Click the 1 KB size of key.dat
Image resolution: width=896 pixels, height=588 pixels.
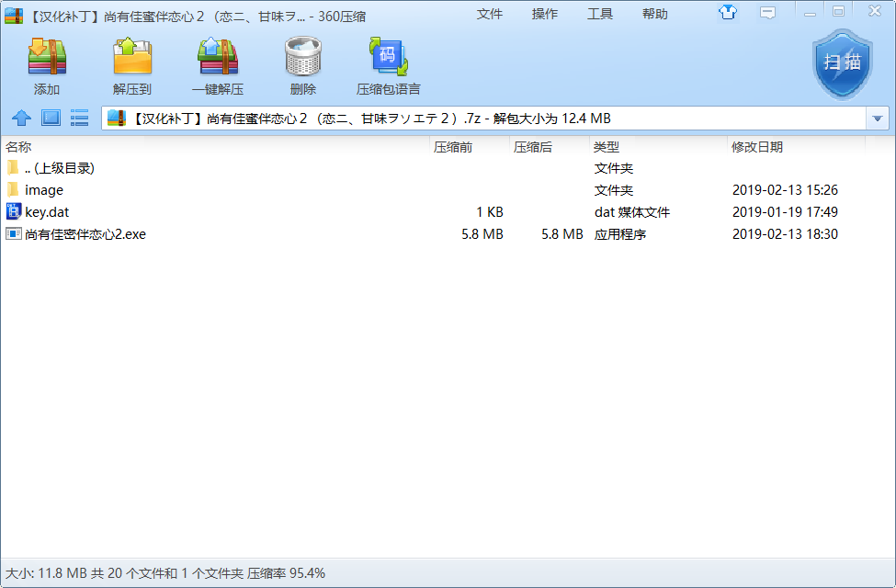(490, 212)
